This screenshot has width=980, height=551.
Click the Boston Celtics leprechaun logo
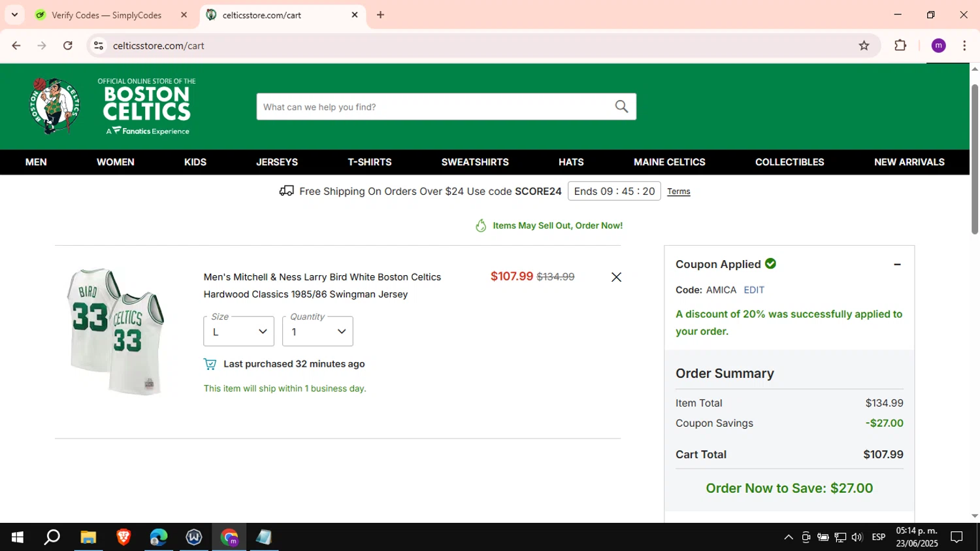click(55, 106)
